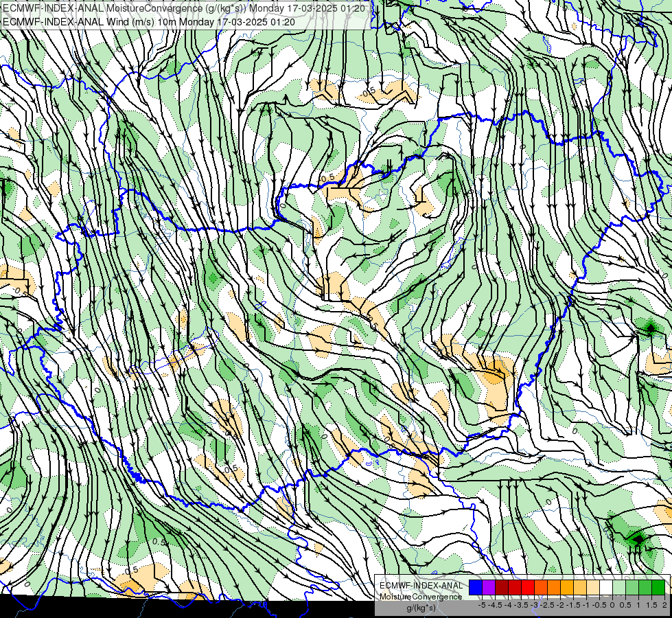Click the '-5' legend tick value
The height and width of the screenshot is (618, 672).
[x=482, y=605]
